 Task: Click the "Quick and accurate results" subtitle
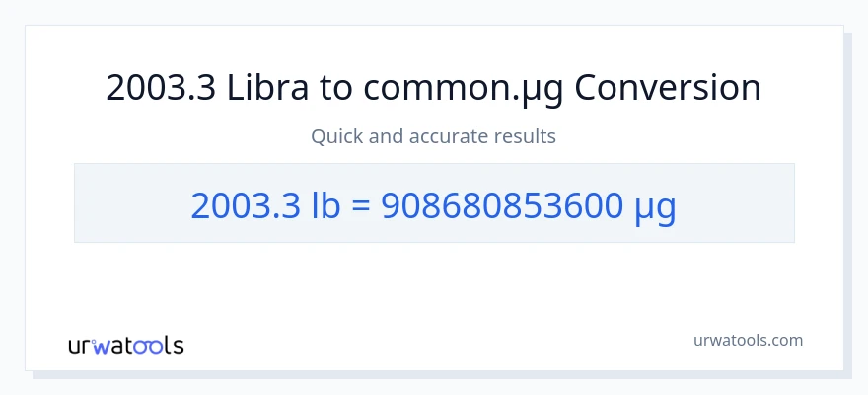(433, 136)
